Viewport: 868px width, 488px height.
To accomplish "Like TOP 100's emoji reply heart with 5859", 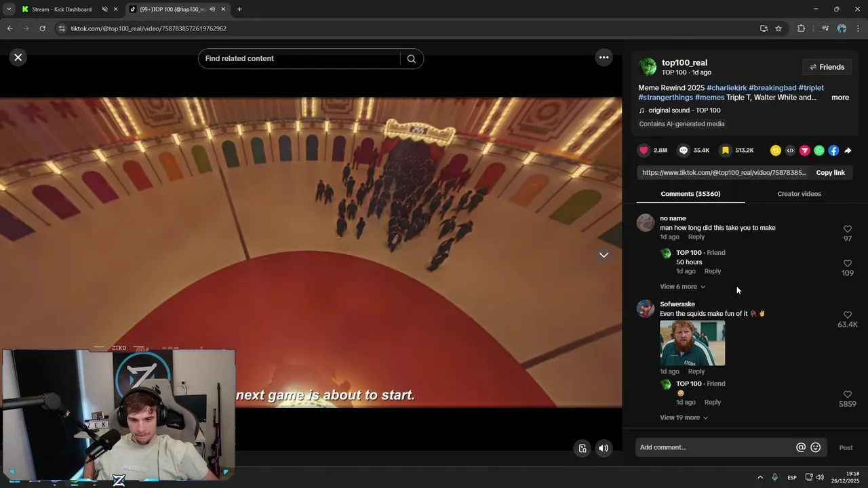I will [x=848, y=394].
